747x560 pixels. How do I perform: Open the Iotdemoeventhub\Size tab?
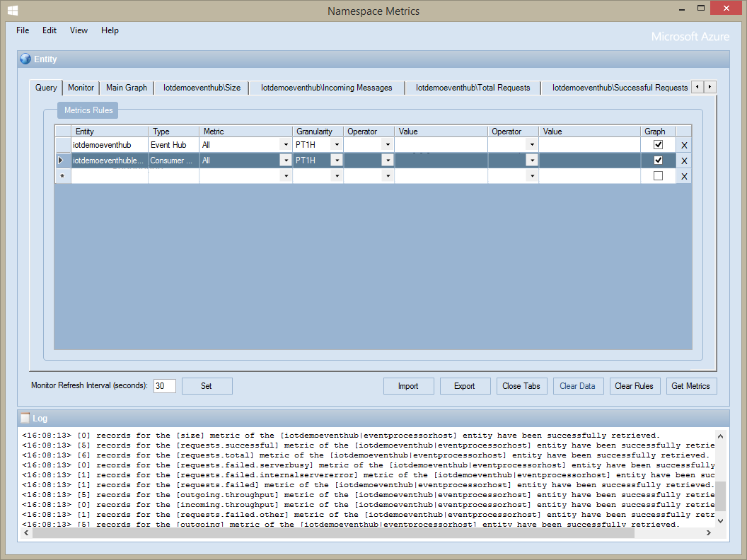click(202, 88)
